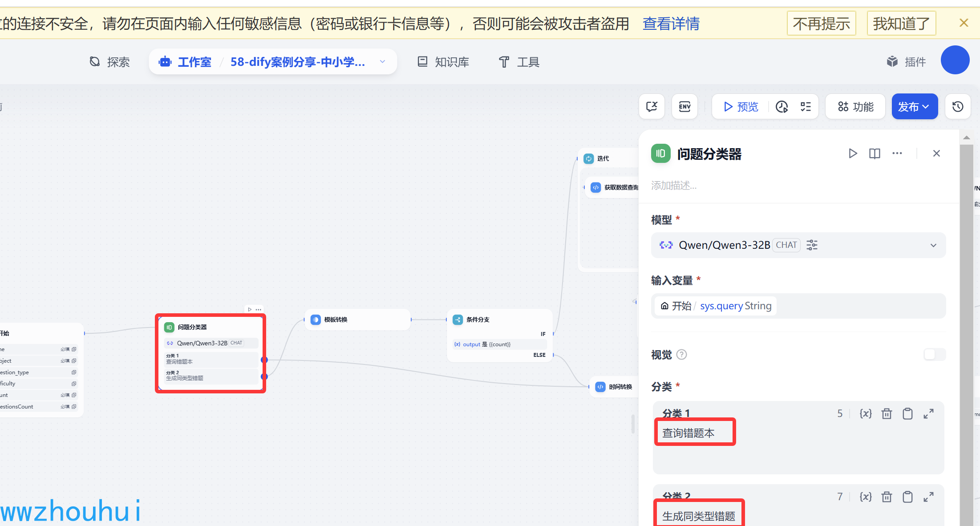Viewport: 980px width, 526px height.
Task: Click the run history icon beside 预览
Action: click(782, 107)
